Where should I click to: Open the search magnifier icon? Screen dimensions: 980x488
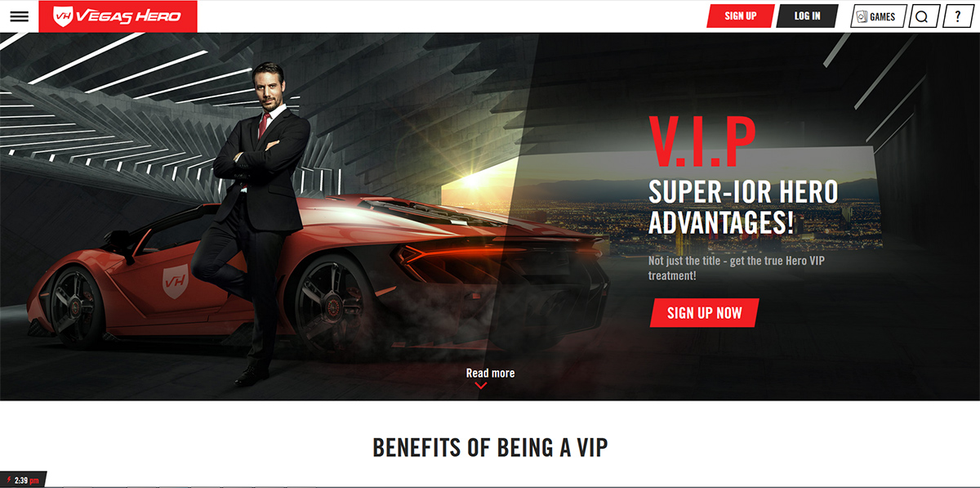tap(921, 16)
